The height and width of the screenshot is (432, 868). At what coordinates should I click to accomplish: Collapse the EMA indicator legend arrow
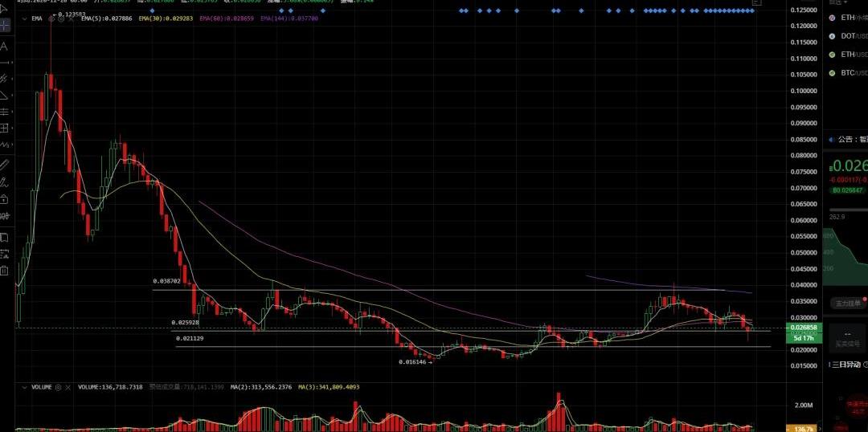click(x=23, y=18)
